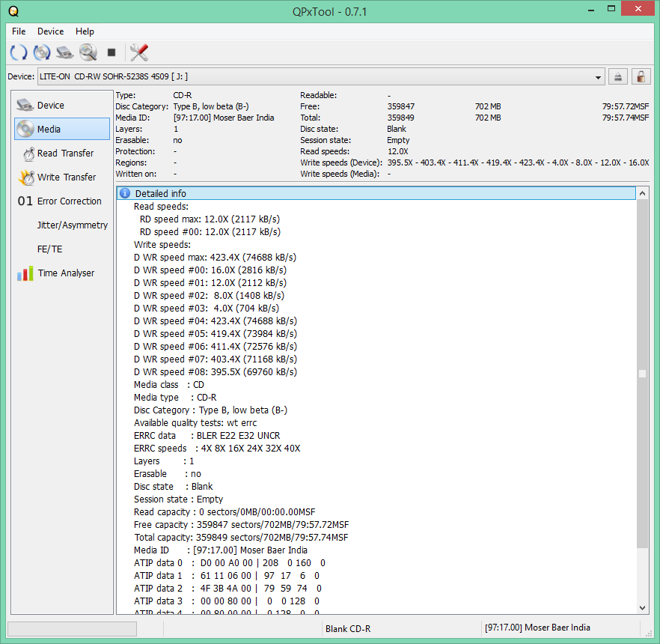The height and width of the screenshot is (644, 660).
Task: Select line 'ATIP data 2'
Action: point(227,589)
